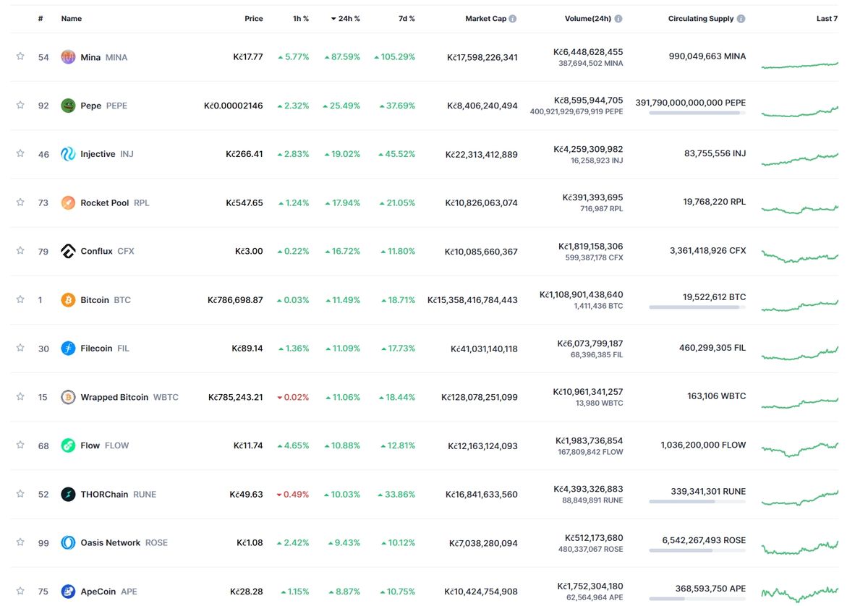This screenshot has height=606, width=868.
Task: Open the Wrapped Bitcoin WBTC link
Action: pyautogui.click(x=129, y=397)
